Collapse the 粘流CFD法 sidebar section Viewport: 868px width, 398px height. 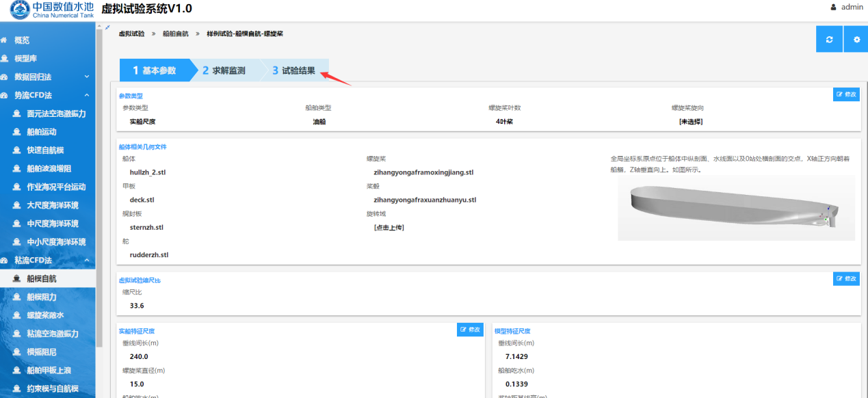(x=87, y=261)
